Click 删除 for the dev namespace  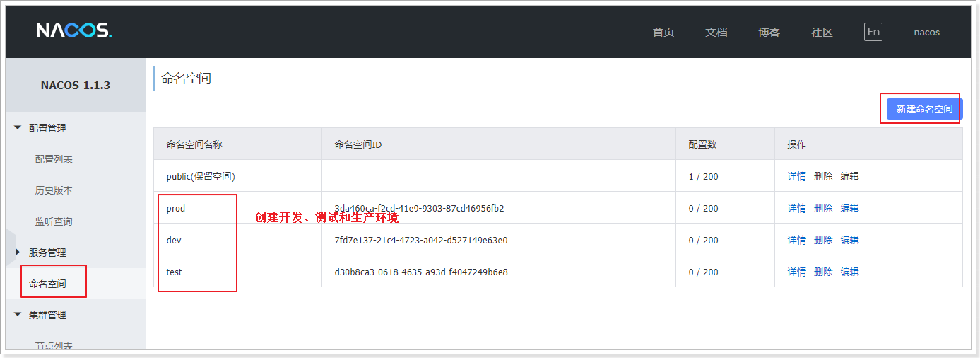(823, 240)
